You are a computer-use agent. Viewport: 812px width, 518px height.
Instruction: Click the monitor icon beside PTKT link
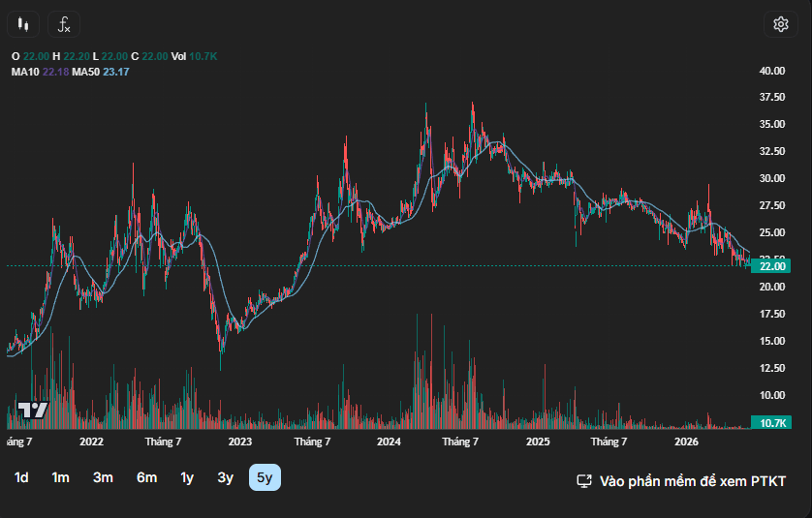click(584, 481)
